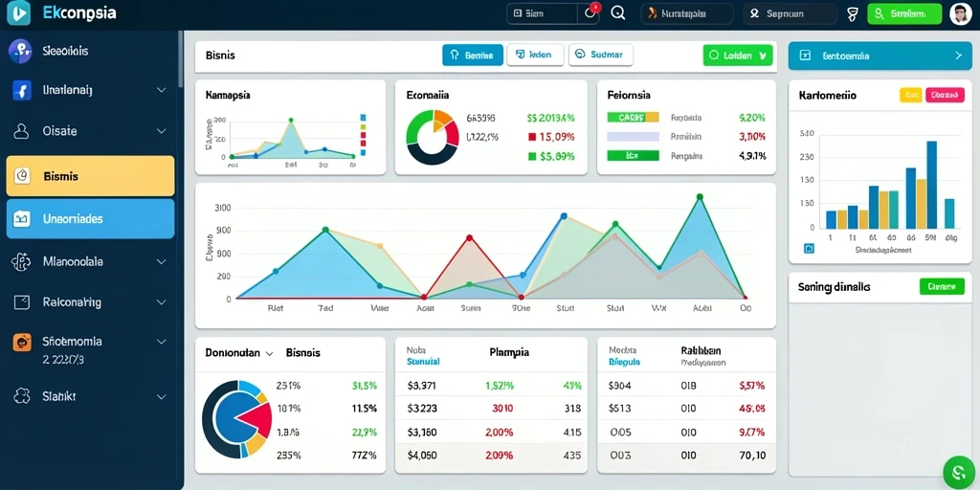The width and height of the screenshot is (980, 490).
Task: Click the trophy icon in top bar
Action: tap(852, 13)
